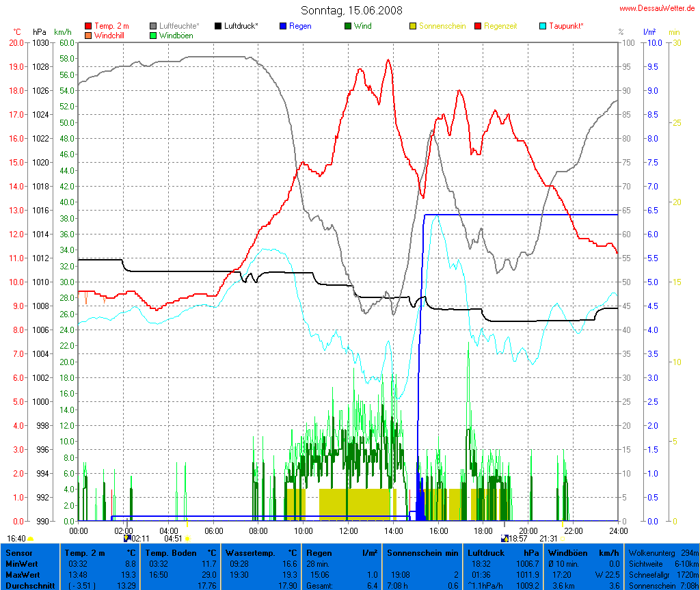Click the yellow Sonnenschein legend square
Viewport: 700px width, 590px height.
[413, 26]
